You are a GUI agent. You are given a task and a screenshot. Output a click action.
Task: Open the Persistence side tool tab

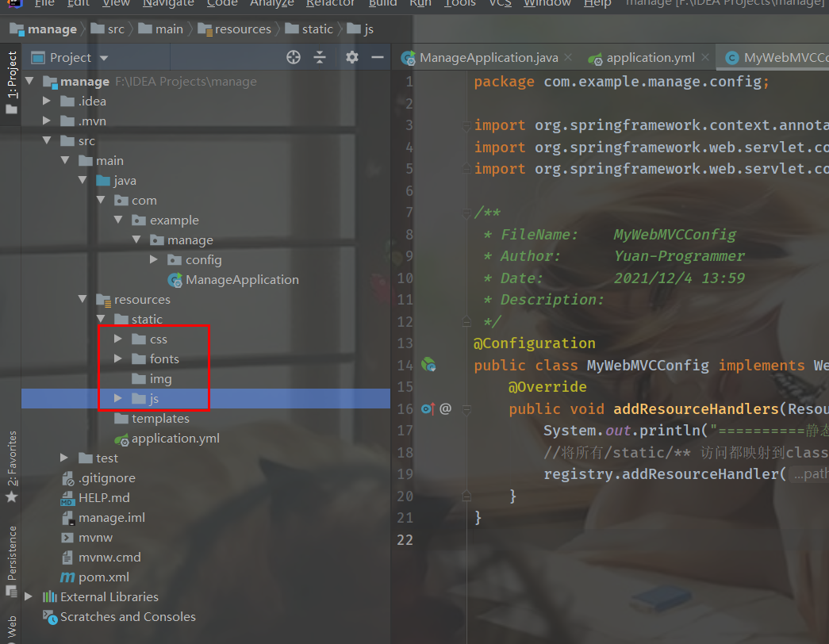11,561
